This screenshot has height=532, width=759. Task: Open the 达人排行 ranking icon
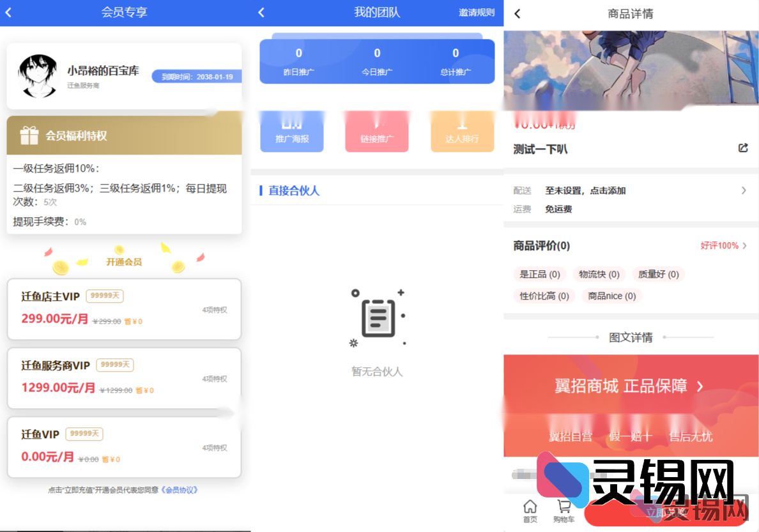click(x=462, y=131)
